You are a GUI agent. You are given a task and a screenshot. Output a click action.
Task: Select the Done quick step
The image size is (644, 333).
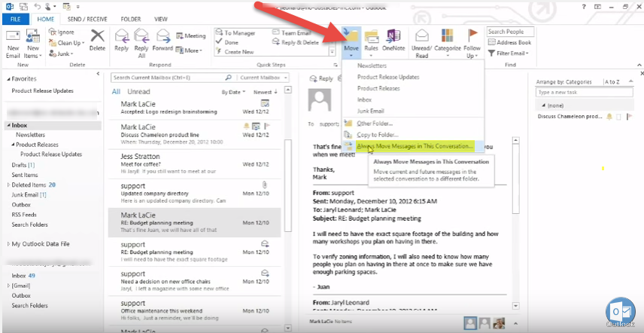click(x=227, y=42)
